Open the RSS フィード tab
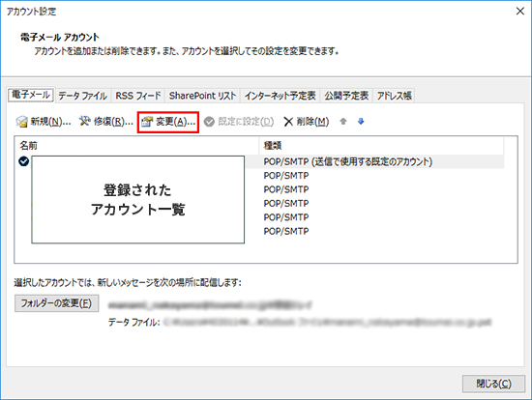532x400 pixels. coord(138,96)
